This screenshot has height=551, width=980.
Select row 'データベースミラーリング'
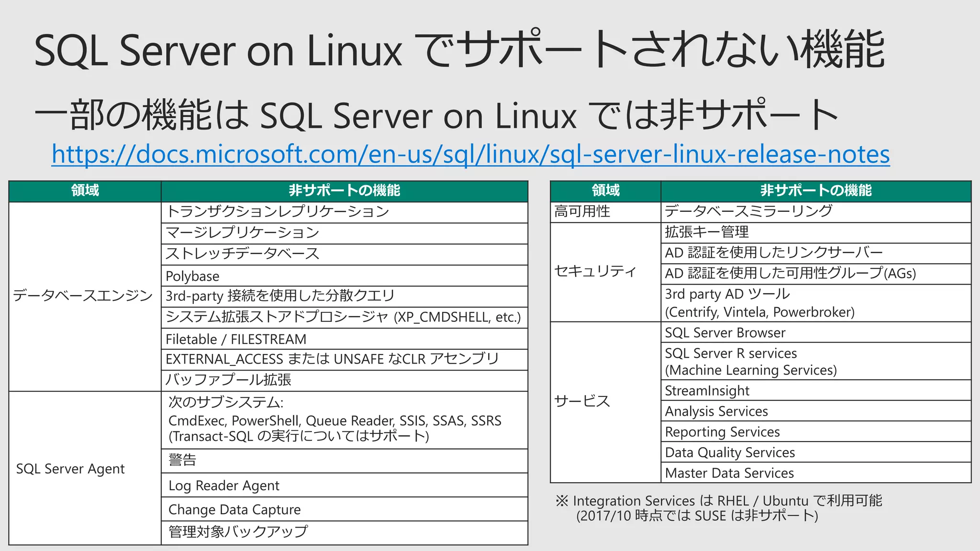click(x=816, y=212)
